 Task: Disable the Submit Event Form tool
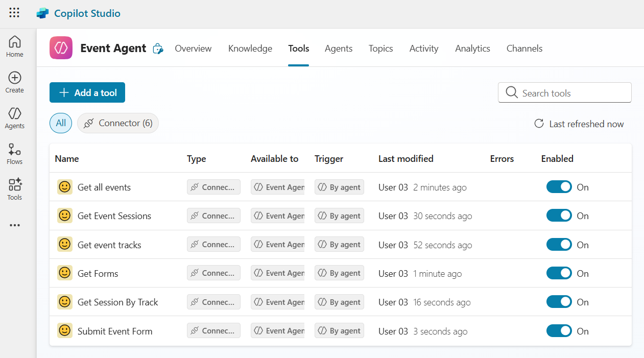point(559,330)
